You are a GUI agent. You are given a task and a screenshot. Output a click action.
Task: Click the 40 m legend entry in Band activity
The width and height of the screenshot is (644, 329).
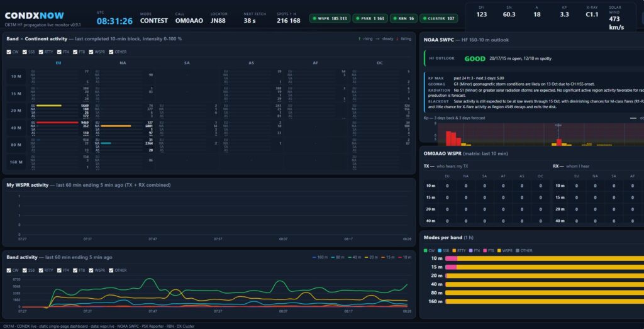354,257
